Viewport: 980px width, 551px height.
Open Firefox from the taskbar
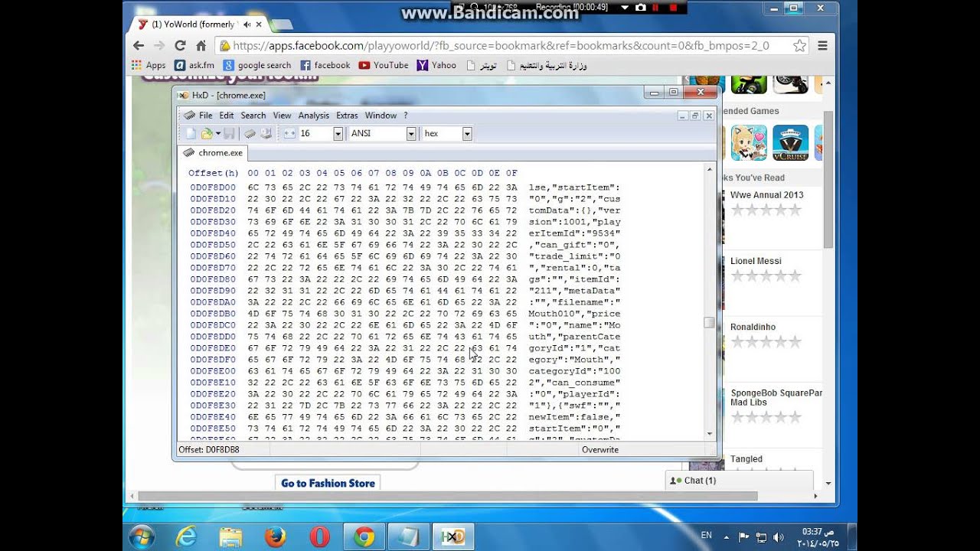click(275, 536)
